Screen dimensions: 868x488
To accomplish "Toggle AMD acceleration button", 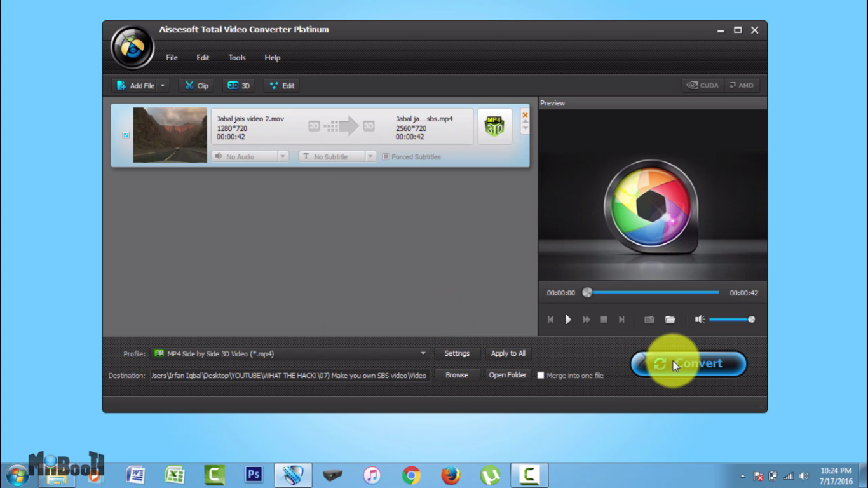I will 741,85.
